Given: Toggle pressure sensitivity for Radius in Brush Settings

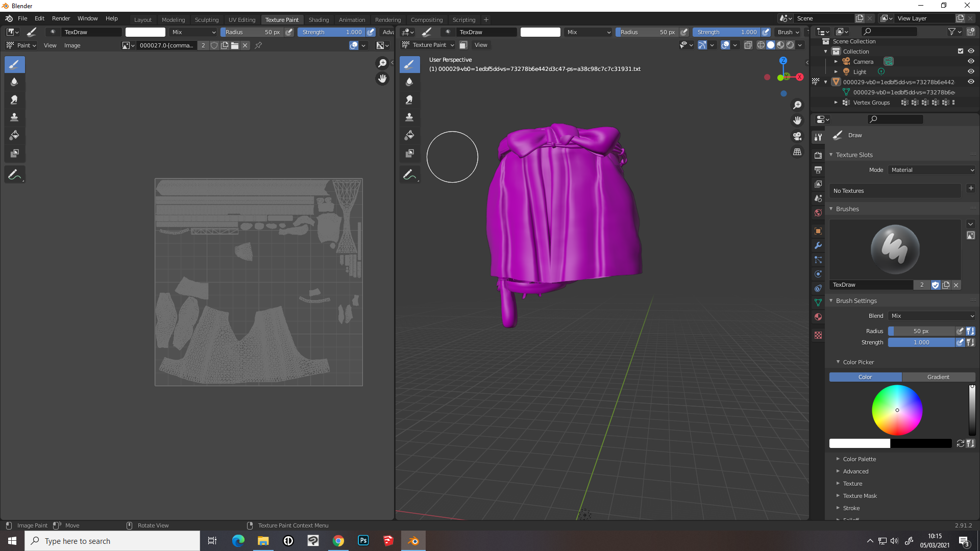Looking at the screenshot, I should (x=960, y=331).
